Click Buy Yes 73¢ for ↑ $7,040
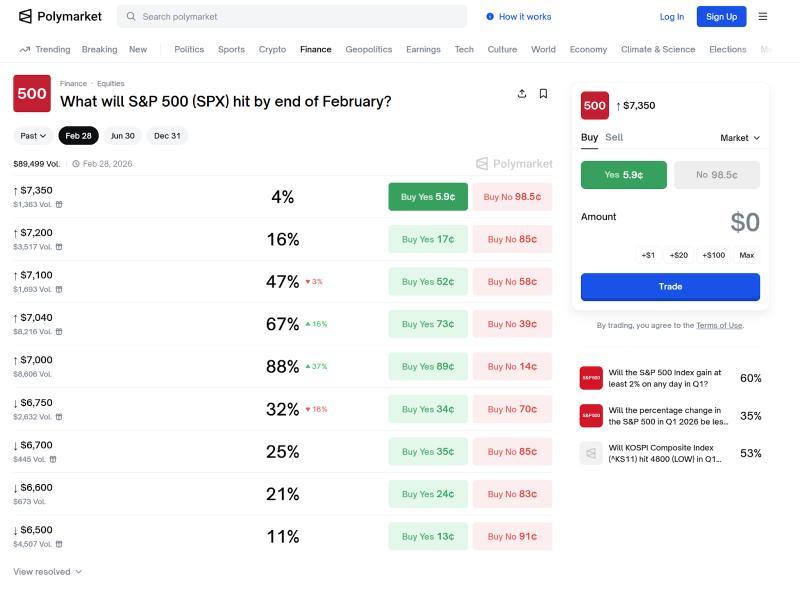Screen dimensions: 800x594 pos(428,324)
